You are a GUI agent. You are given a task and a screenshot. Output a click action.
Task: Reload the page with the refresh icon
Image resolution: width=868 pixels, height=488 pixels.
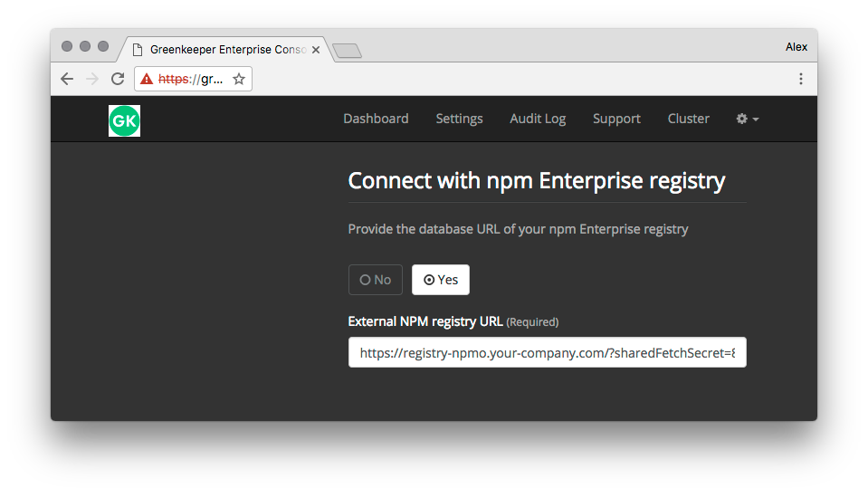click(x=118, y=79)
